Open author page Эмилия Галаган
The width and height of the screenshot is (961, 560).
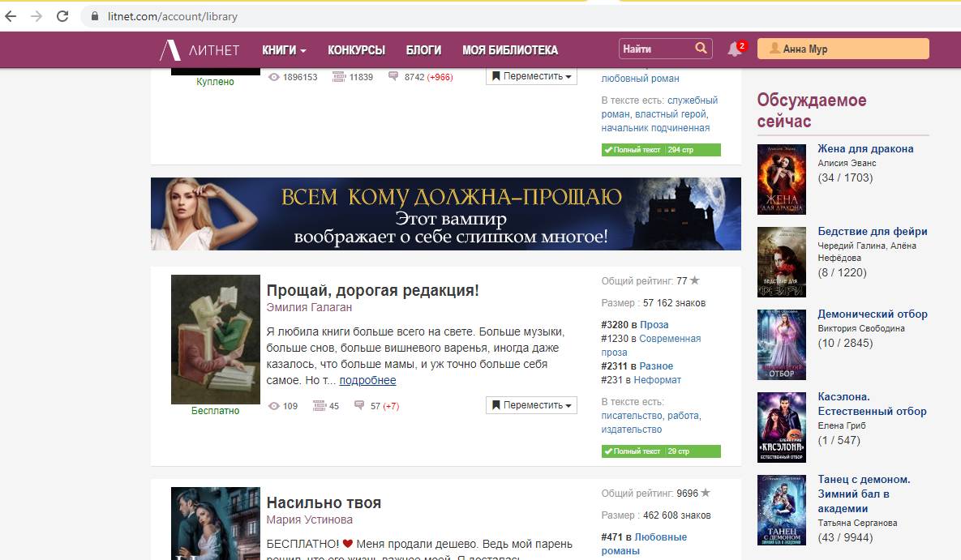pyautogui.click(x=309, y=308)
